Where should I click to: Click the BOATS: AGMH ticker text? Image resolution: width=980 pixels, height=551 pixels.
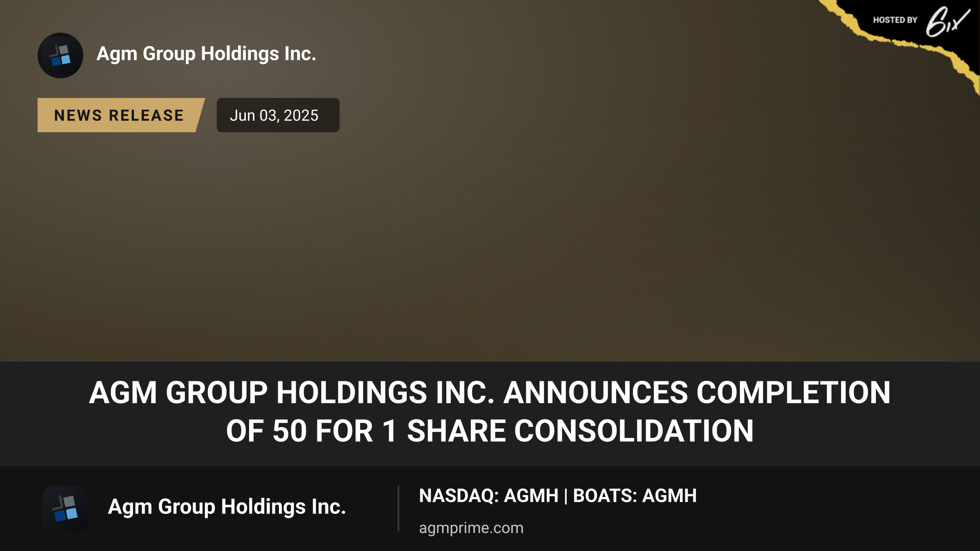point(635,496)
